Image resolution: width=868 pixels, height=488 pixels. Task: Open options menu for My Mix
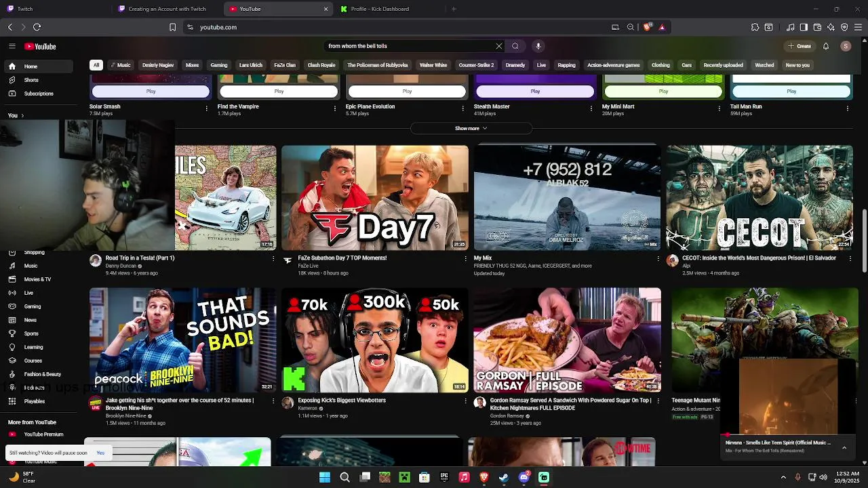tap(658, 259)
